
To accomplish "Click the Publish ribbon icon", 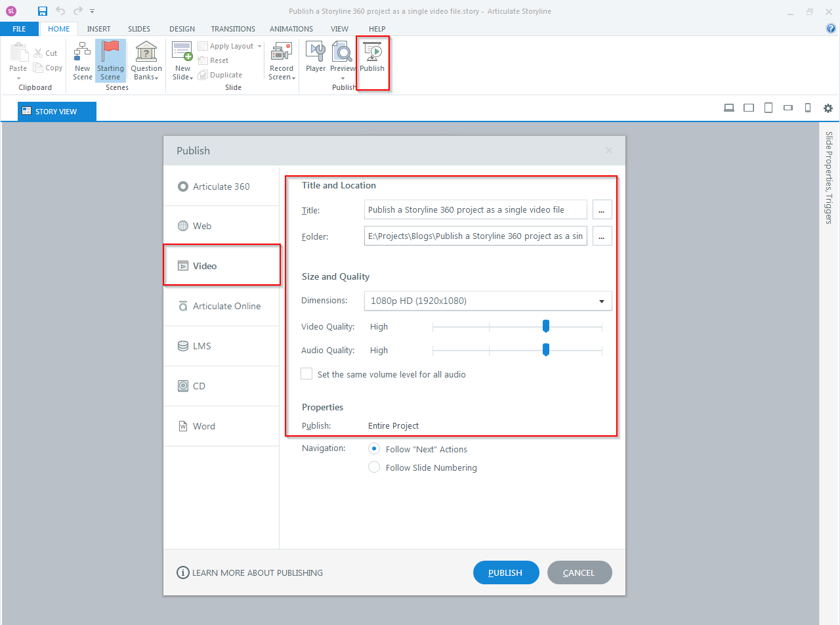I will tap(372, 57).
